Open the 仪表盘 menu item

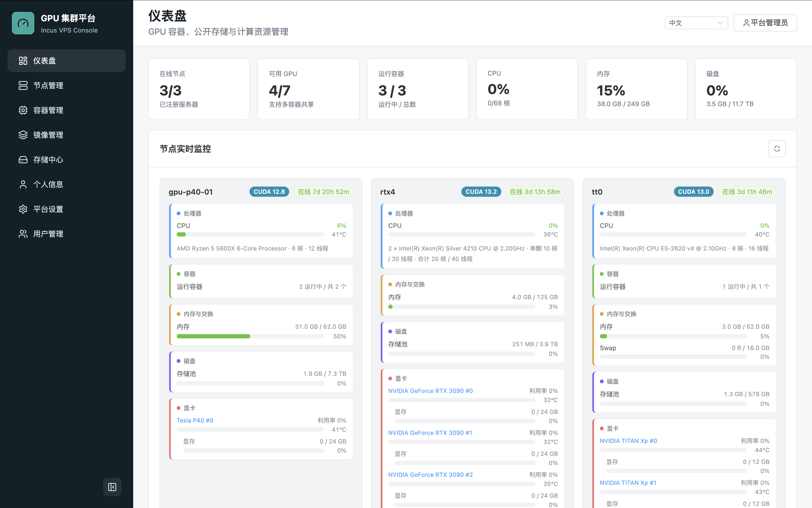pos(66,61)
